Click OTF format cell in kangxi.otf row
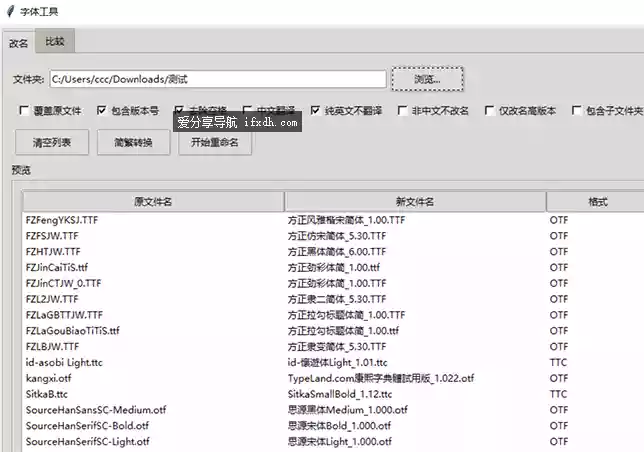The height and width of the screenshot is (452, 644). tap(559, 378)
